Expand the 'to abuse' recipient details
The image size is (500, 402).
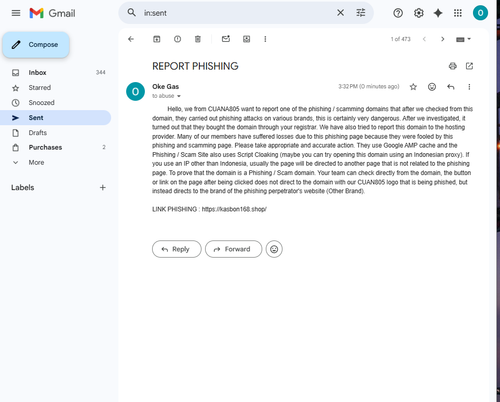179,96
